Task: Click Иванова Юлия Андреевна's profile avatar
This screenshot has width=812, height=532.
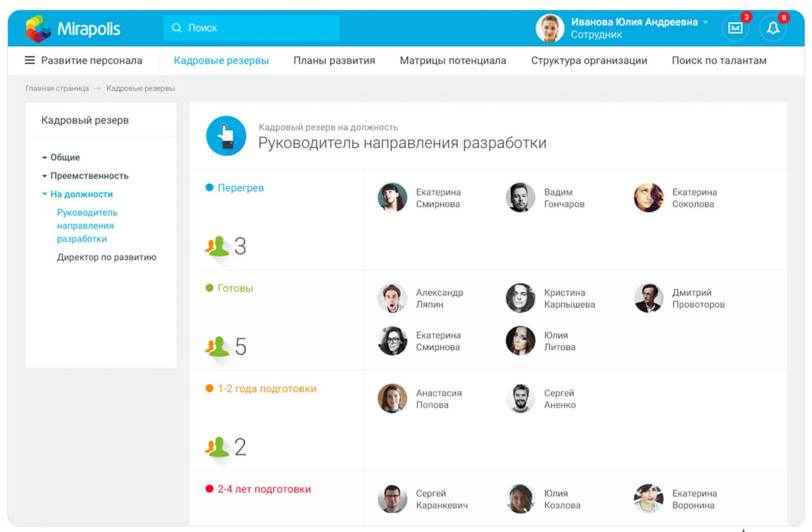Action: 550,28
